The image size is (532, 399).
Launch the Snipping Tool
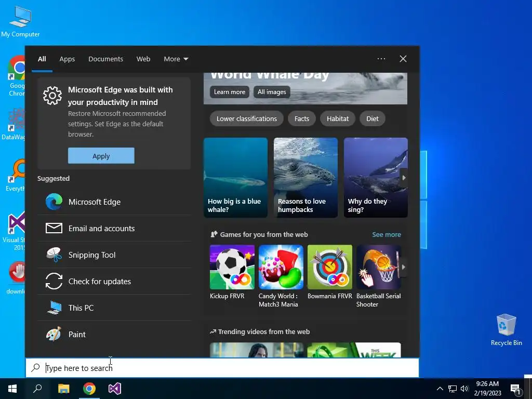pyautogui.click(x=114, y=255)
